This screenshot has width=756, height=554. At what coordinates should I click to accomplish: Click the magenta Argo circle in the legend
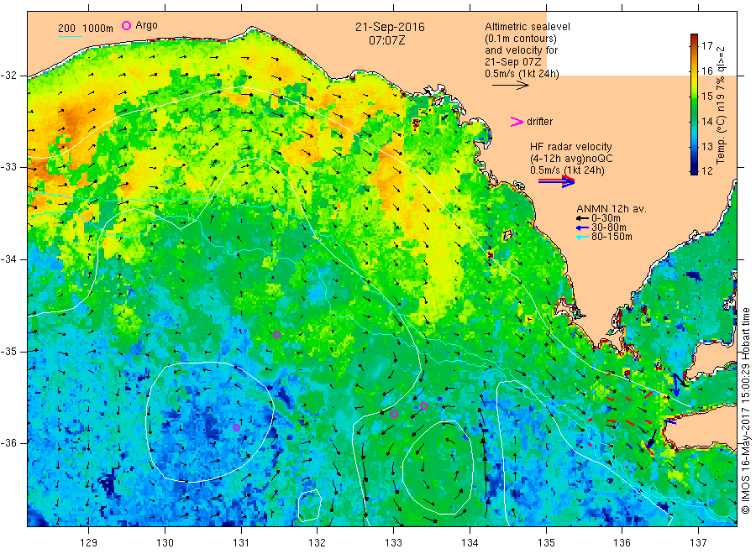126,25
